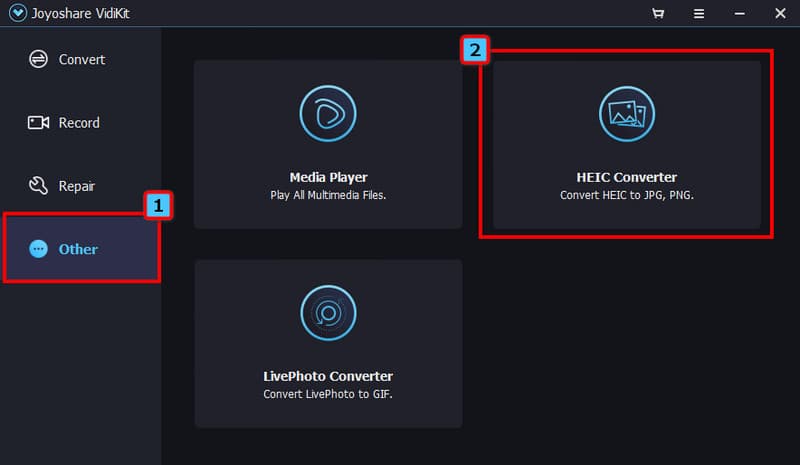Open the HEIC Converter title
The width and height of the screenshot is (800, 465).
click(x=627, y=177)
